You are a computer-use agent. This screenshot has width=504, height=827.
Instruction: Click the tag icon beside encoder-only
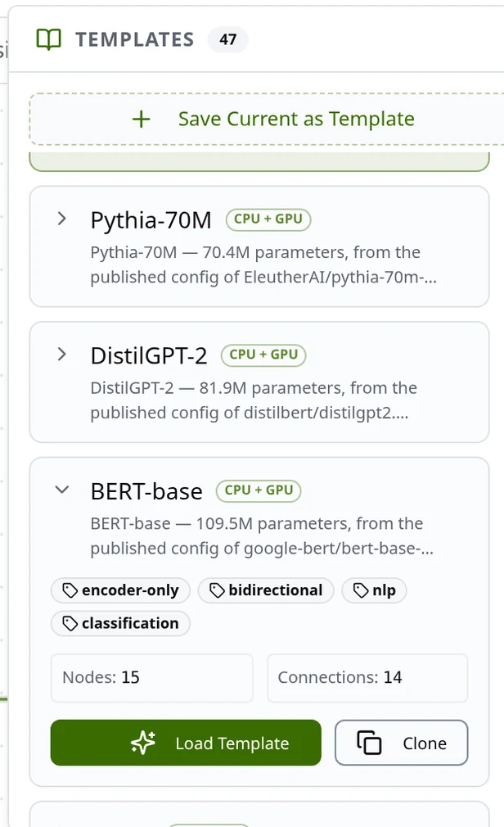pyautogui.click(x=70, y=590)
